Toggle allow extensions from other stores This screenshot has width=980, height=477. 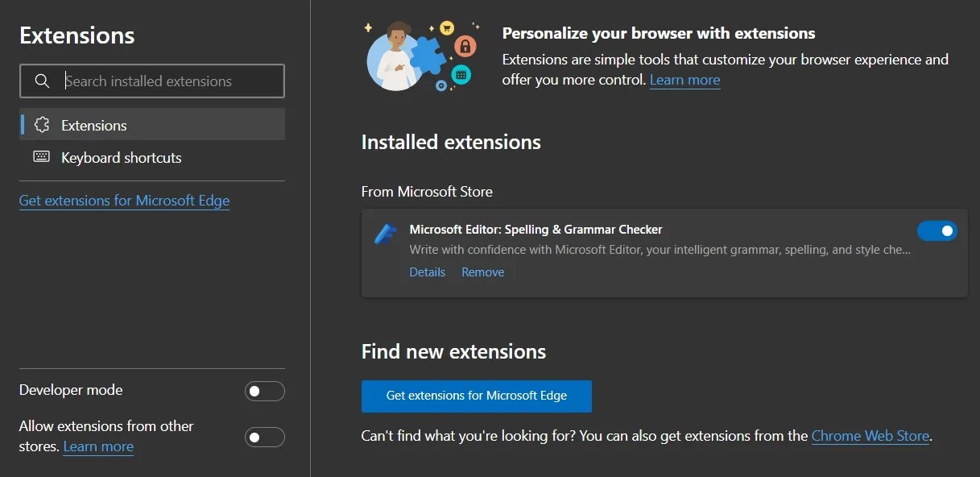[x=265, y=437]
